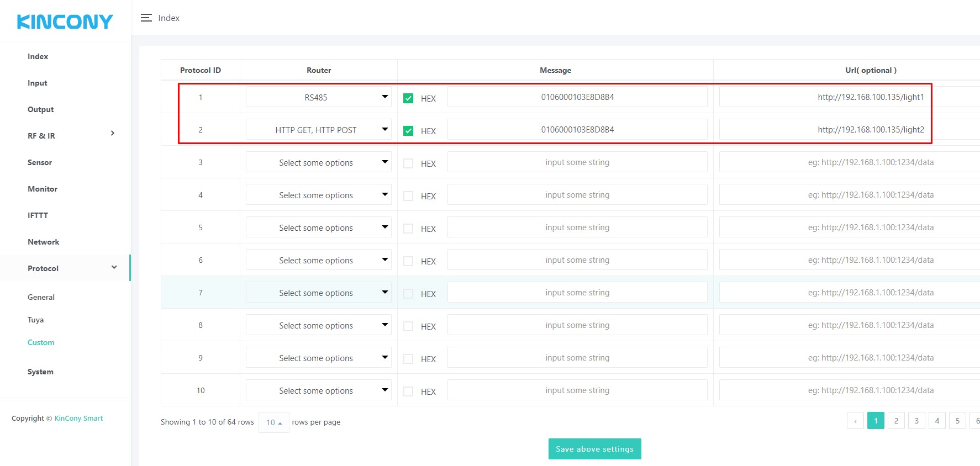980x466 pixels.
Task: Go to previous page arrow in pagination
Action: (x=855, y=421)
